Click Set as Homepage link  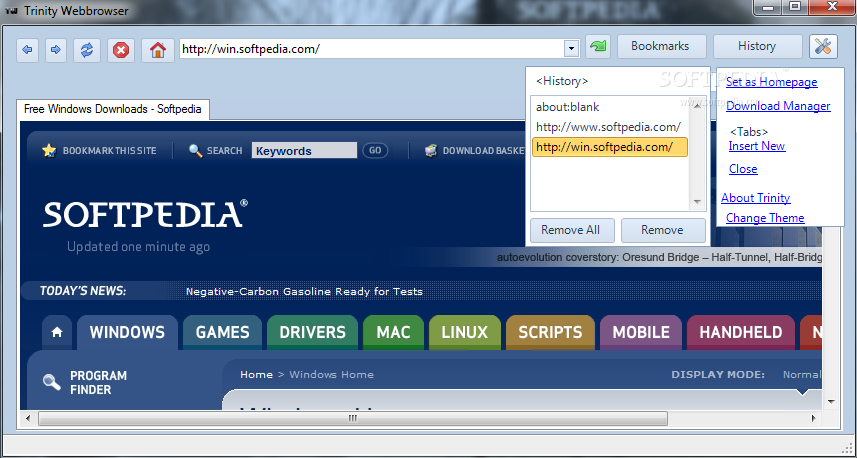point(772,82)
